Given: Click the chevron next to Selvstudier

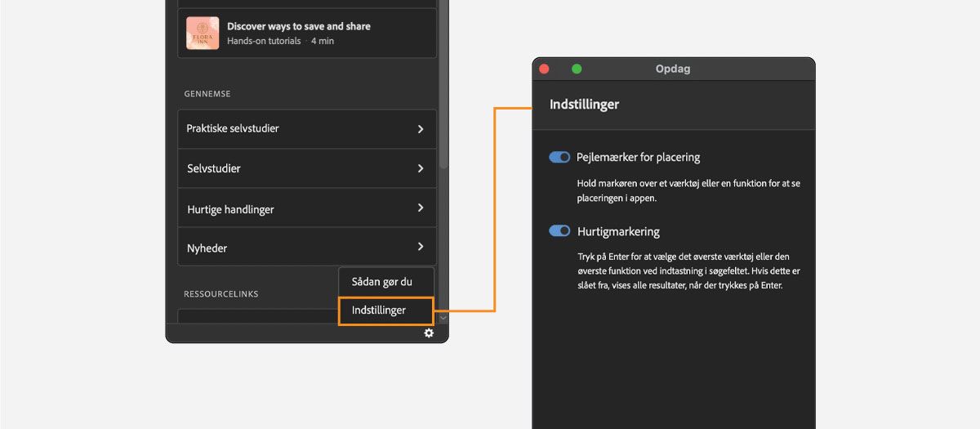Looking at the screenshot, I should click(x=421, y=168).
